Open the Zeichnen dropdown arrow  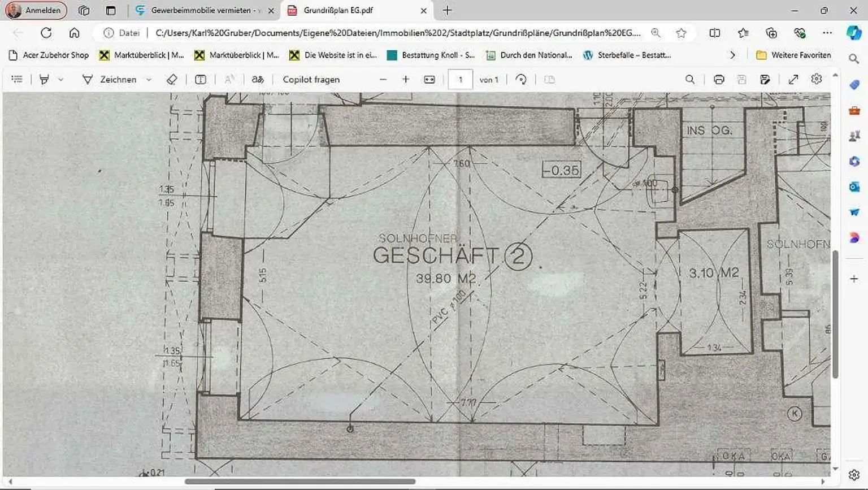[x=149, y=80]
